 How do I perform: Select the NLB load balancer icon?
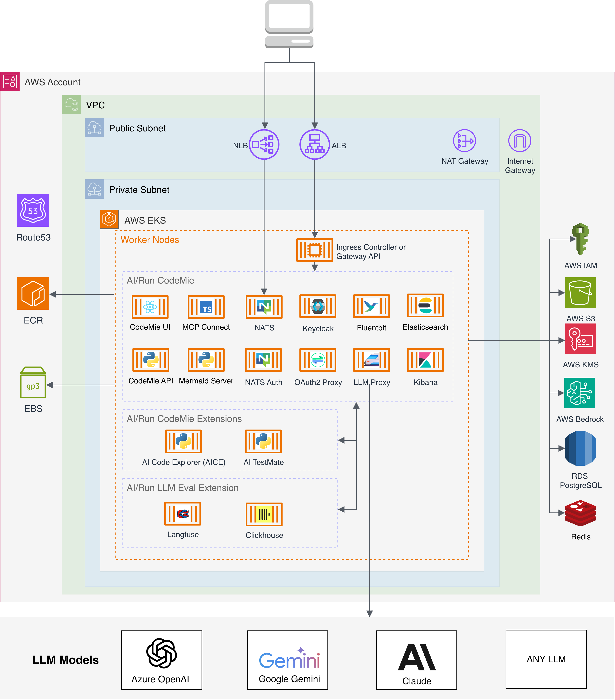tap(264, 144)
